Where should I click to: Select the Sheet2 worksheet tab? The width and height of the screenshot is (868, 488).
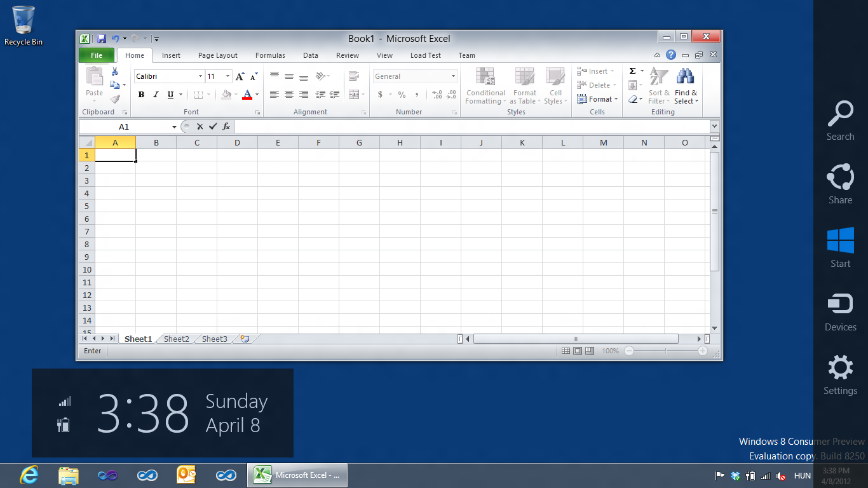point(177,339)
